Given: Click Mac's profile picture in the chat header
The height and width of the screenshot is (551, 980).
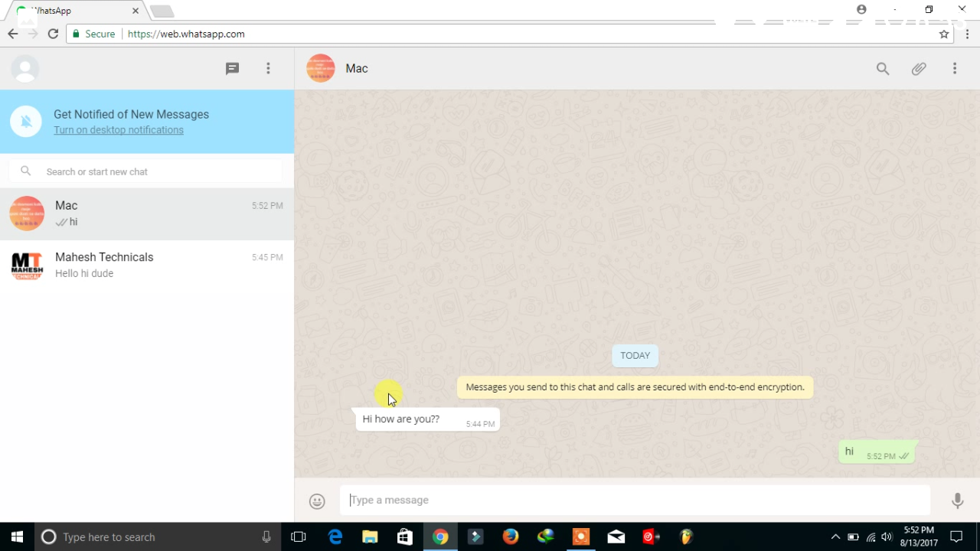Looking at the screenshot, I should click(x=320, y=68).
